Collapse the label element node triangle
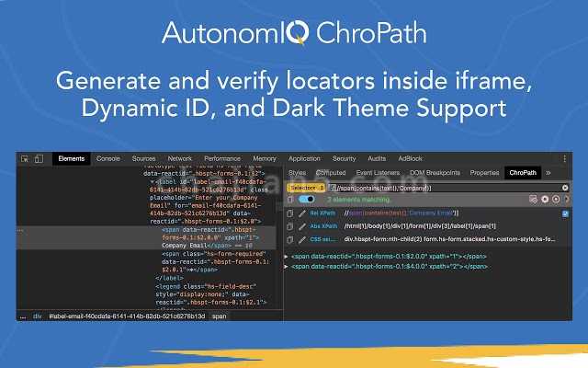This screenshot has height=368, width=588. (x=153, y=182)
